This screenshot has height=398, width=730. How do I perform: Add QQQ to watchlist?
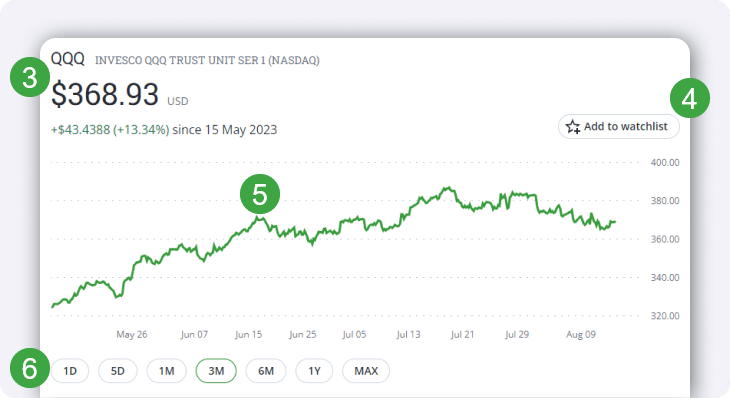(x=619, y=127)
